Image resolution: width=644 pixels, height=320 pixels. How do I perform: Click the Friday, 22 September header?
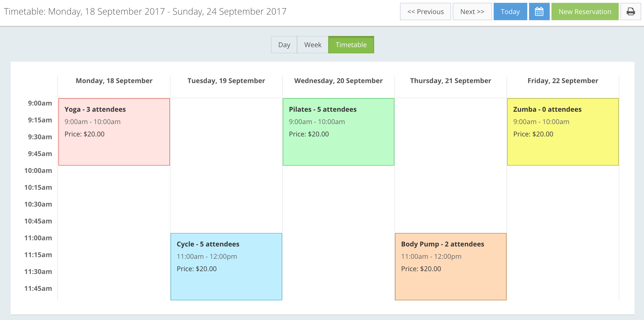[x=562, y=81]
